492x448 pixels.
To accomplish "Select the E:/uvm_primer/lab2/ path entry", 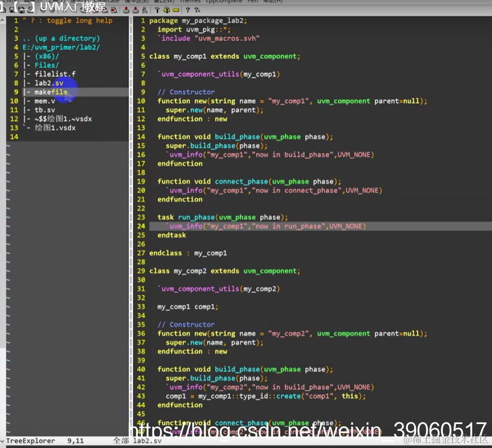I will tap(61, 47).
